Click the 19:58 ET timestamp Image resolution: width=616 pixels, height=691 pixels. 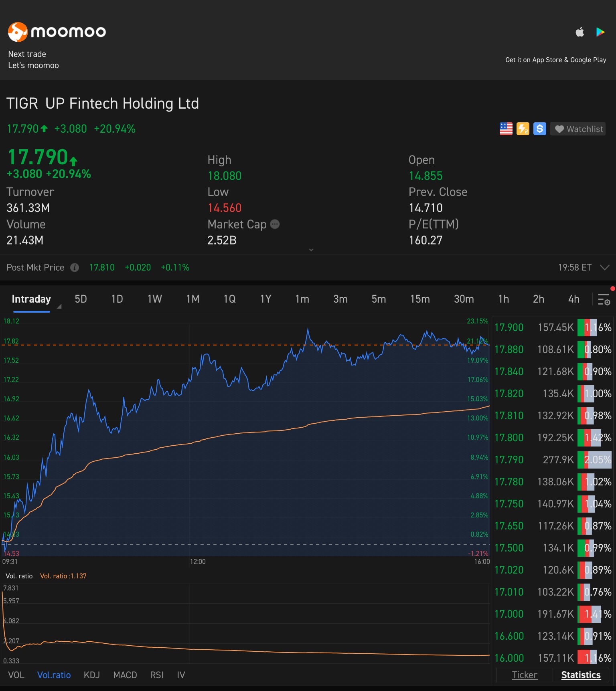click(575, 267)
